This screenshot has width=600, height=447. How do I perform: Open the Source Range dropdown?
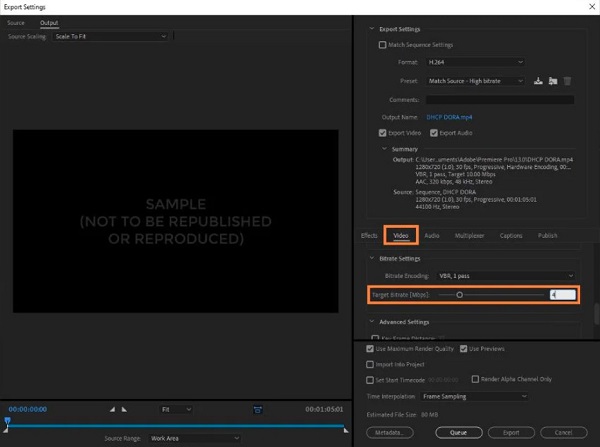coord(195,438)
